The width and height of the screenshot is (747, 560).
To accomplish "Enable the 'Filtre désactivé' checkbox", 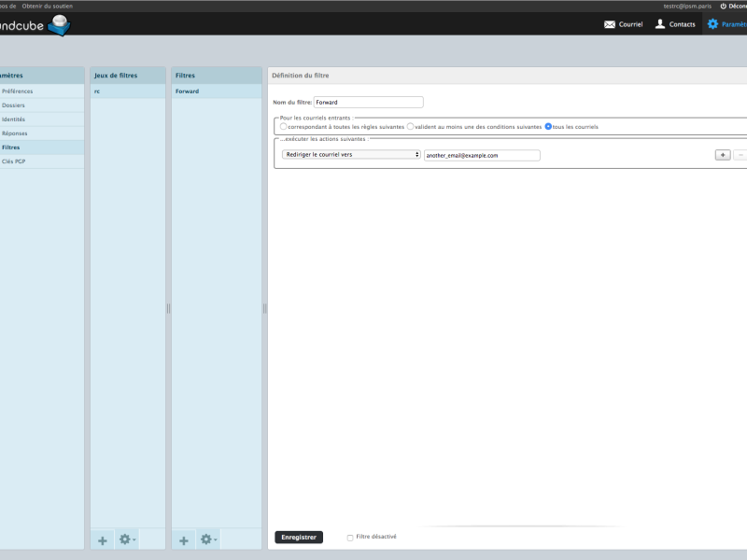I will click(x=350, y=538).
